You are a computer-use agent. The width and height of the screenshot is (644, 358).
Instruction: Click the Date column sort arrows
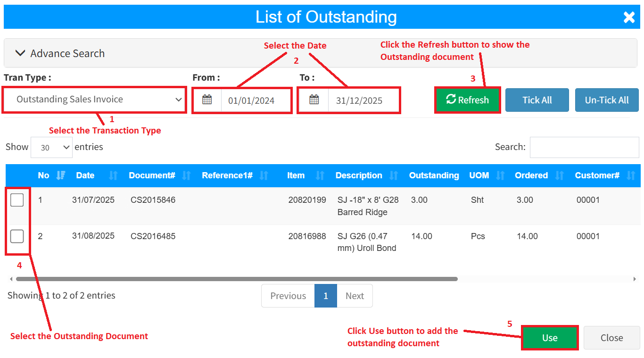113,175
